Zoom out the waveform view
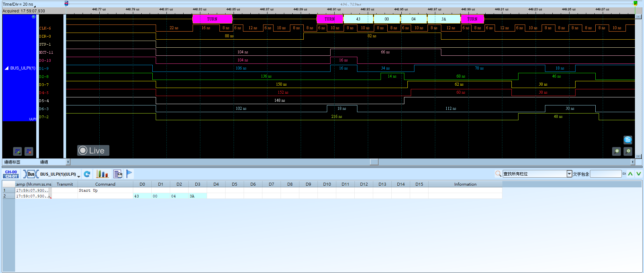This screenshot has height=273, width=644. [x=616, y=151]
